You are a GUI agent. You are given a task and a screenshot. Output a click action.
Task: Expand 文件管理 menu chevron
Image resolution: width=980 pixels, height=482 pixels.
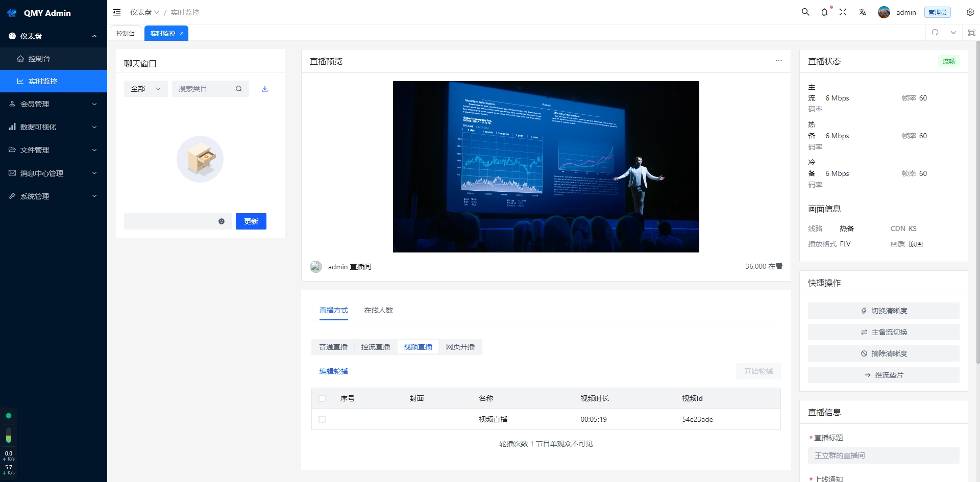[94, 150]
